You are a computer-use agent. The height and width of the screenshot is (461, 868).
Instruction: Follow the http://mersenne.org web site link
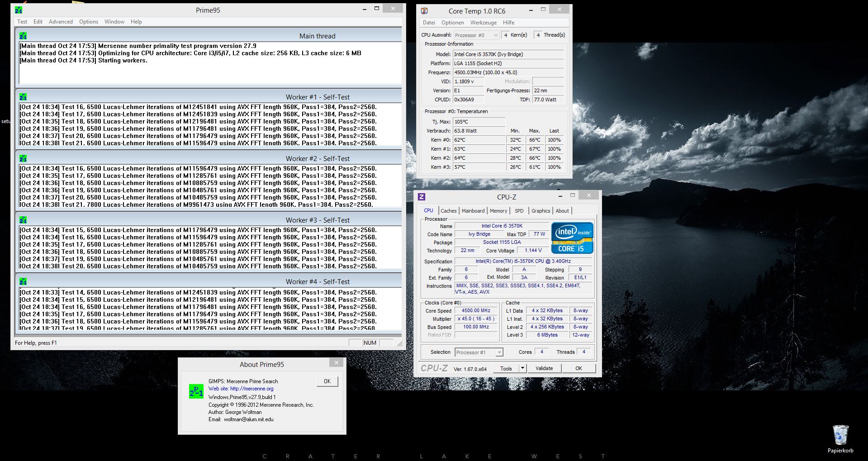pos(251,389)
